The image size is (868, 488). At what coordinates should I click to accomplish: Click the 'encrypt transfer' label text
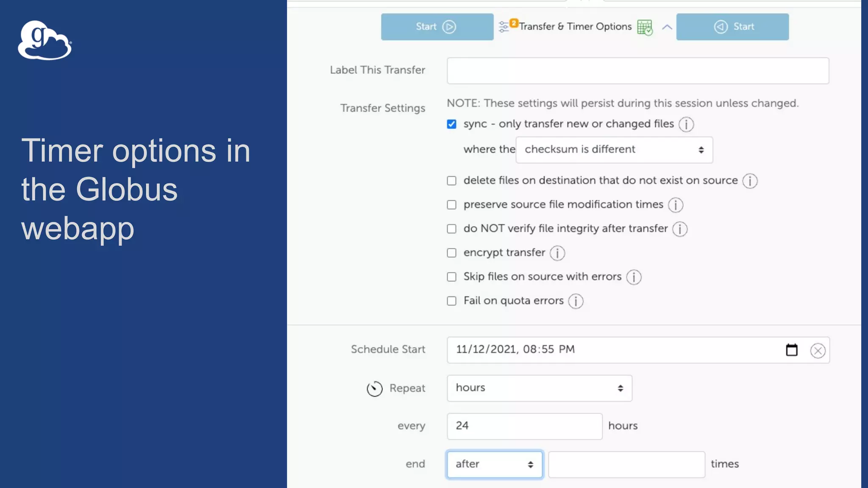click(x=504, y=253)
